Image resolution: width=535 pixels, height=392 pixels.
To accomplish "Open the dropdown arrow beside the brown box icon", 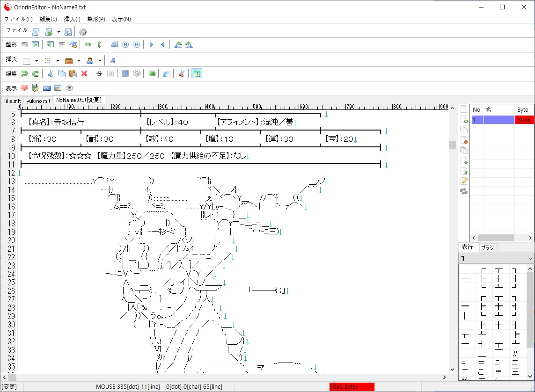I will [x=79, y=61].
